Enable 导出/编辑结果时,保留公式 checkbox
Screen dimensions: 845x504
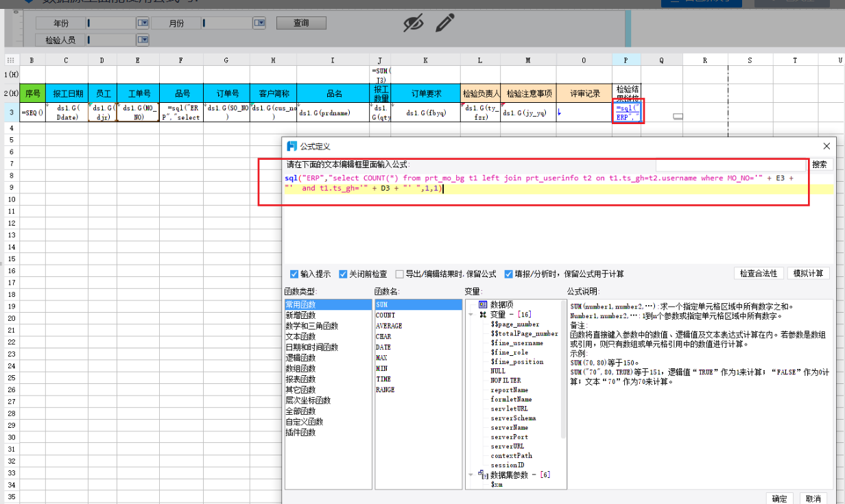point(399,274)
